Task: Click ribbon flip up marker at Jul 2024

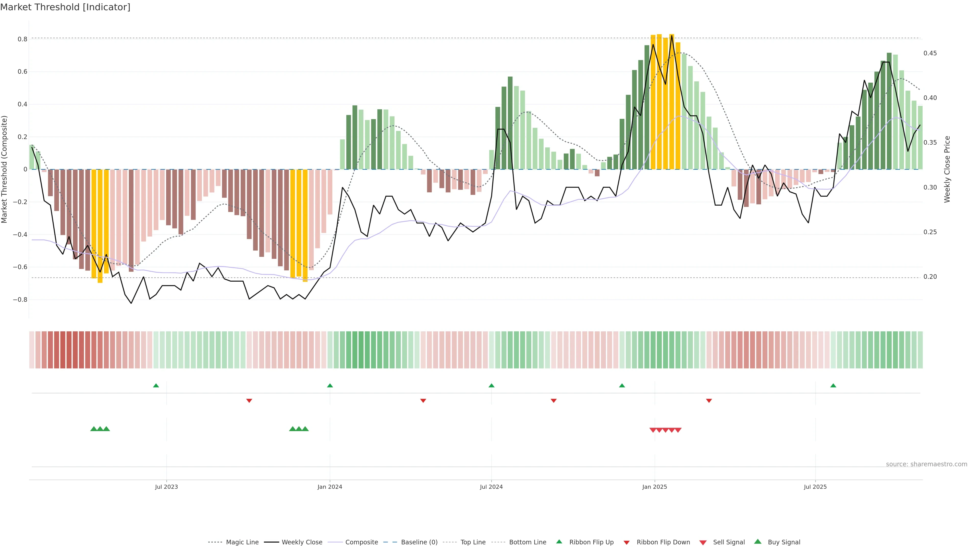Action: 492,386
